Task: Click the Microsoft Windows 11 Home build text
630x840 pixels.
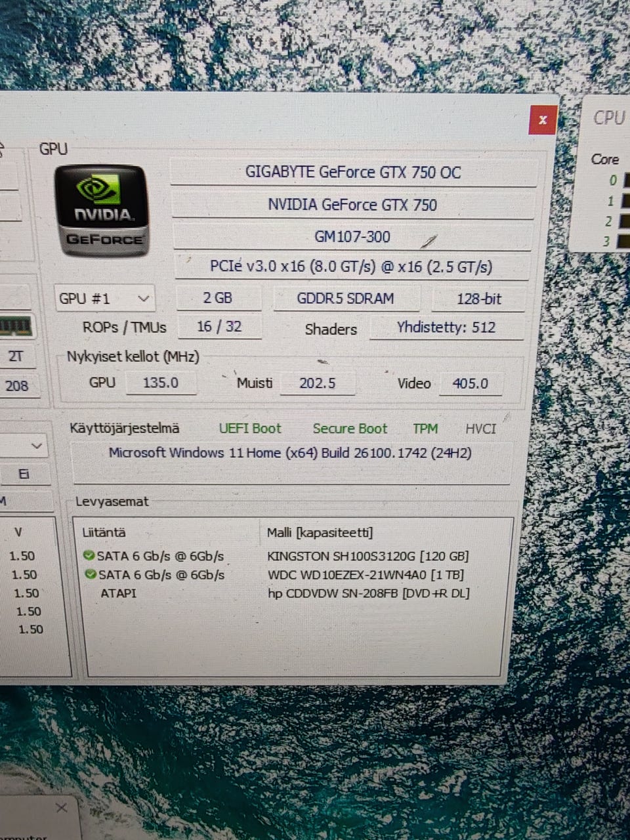Action: (x=290, y=453)
